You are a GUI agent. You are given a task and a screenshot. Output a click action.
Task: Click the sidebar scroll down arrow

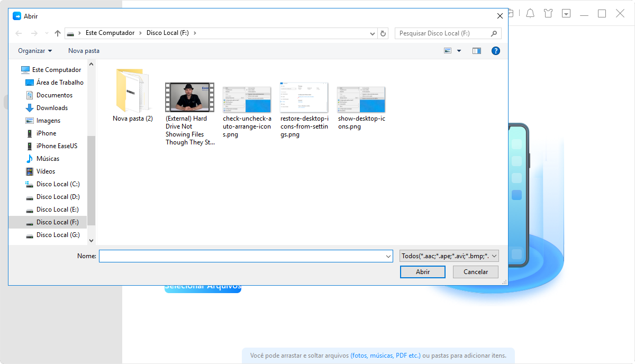point(91,240)
